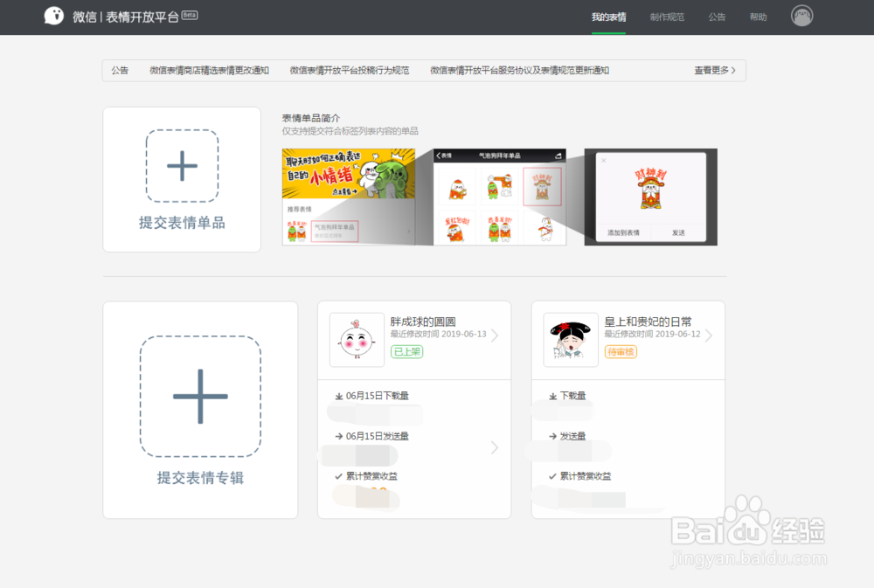This screenshot has height=588, width=874.
Task: Select the 我的表情 tab
Action: 608,17
